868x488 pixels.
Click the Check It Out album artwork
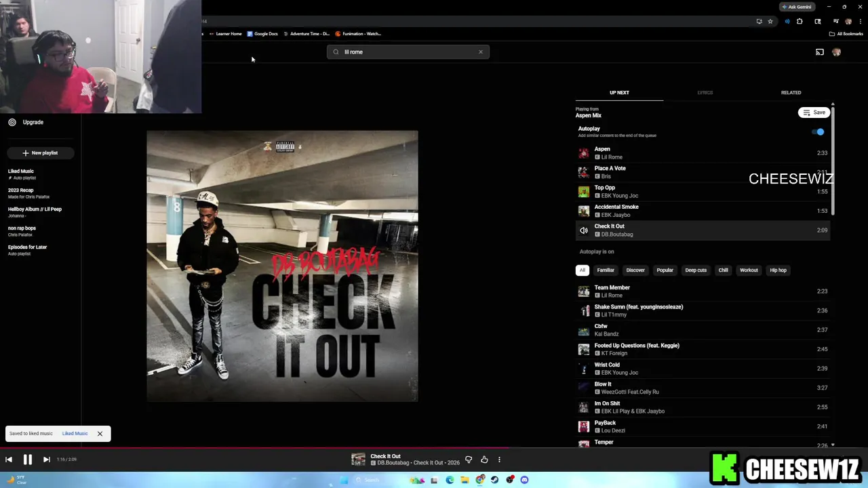coord(282,266)
